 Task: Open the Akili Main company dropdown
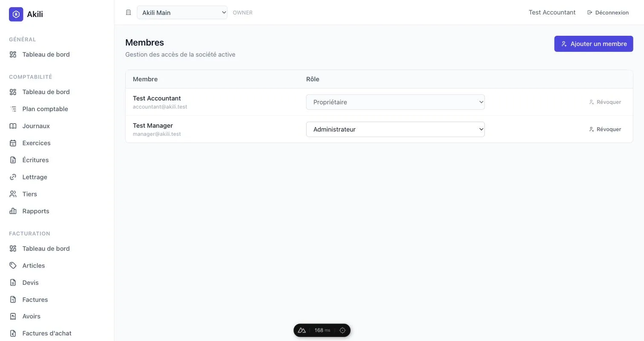point(182,12)
